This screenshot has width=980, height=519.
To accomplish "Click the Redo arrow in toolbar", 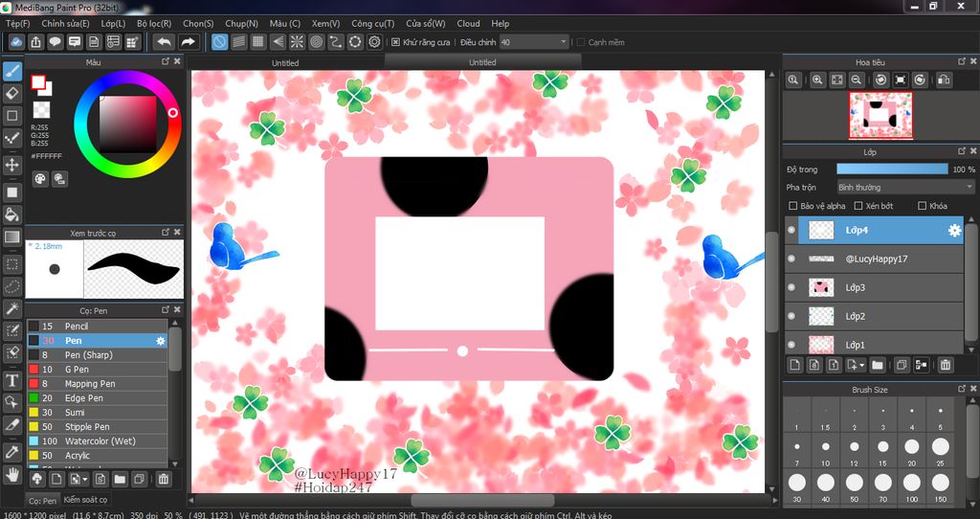I will pos(188,42).
